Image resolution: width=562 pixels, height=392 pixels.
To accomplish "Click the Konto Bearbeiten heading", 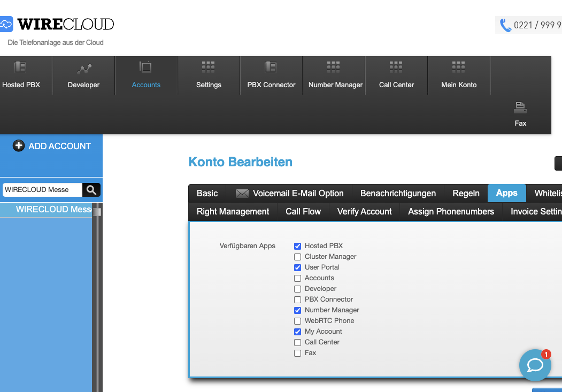I will click(x=240, y=162).
